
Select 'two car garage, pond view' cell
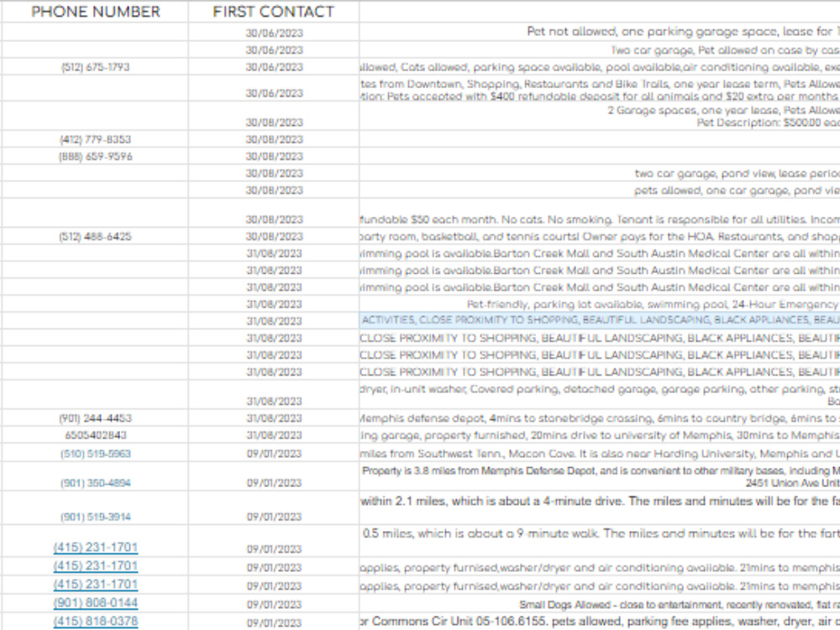pos(600,173)
